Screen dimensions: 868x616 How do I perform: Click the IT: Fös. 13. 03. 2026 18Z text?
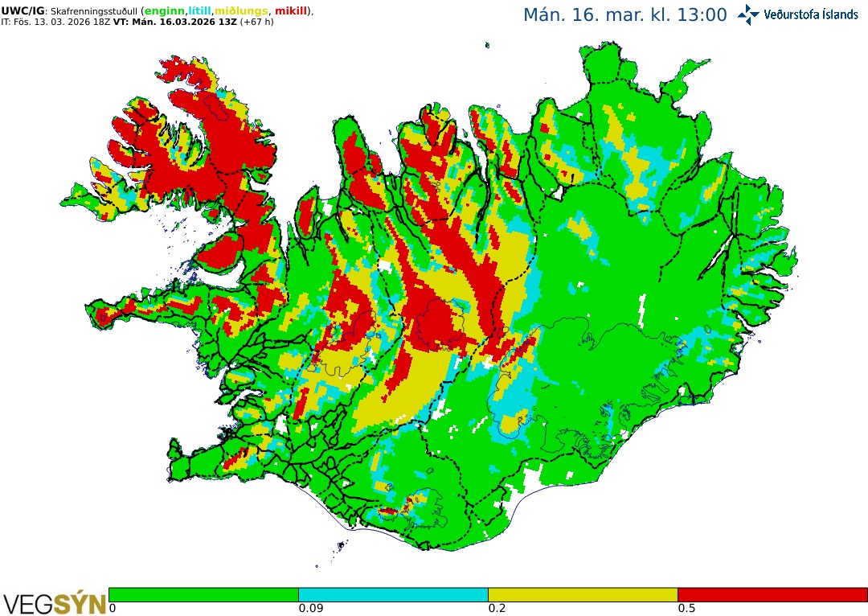pyautogui.click(x=55, y=23)
